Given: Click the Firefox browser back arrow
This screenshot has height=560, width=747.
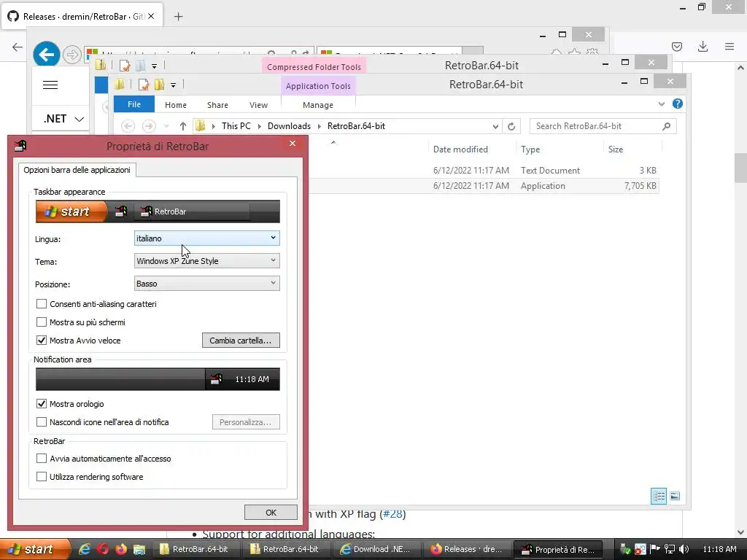Looking at the screenshot, I should pyautogui.click(x=18, y=47).
